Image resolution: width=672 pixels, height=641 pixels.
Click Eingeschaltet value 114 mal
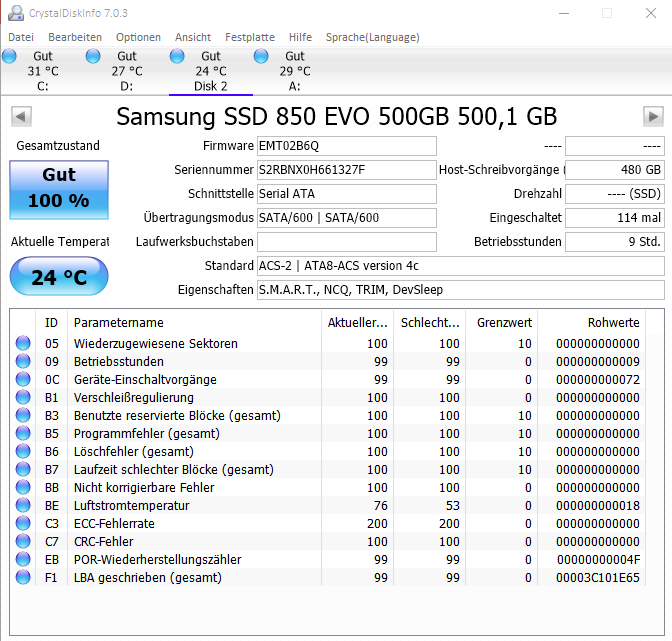(x=615, y=218)
